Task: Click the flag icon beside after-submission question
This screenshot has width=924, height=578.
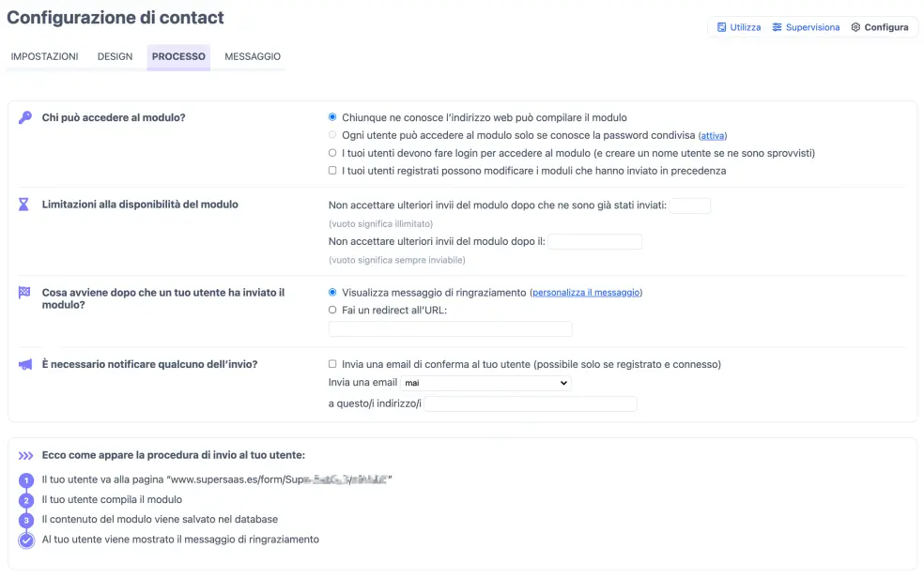Action: coord(24,293)
